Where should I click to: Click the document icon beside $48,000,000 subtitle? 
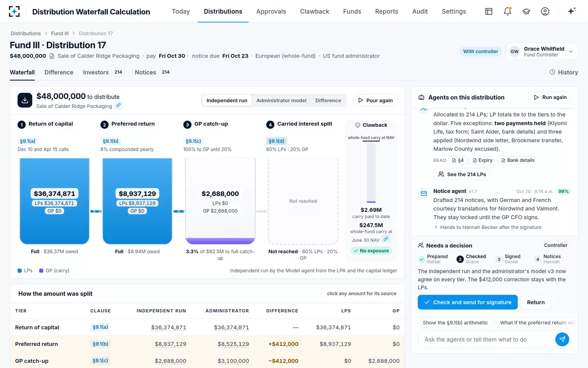click(x=52, y=56)
